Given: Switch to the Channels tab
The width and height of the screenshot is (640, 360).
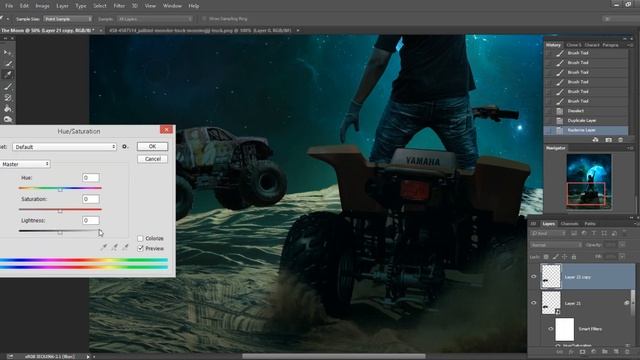Looking at the screenshot, I should click(570, 224).
